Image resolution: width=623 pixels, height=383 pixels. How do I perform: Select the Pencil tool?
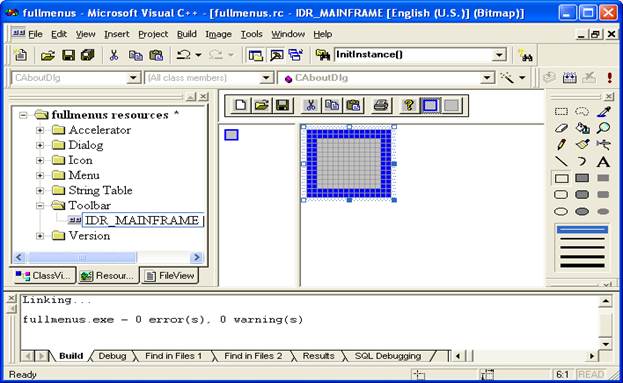click(561, 144)
